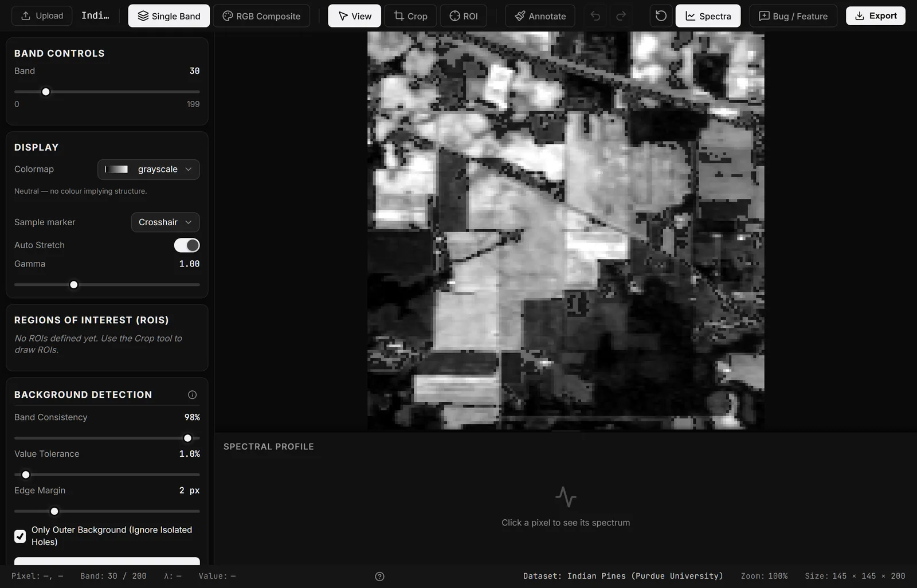Click the band value '30' readout

[x=195, y=71]
